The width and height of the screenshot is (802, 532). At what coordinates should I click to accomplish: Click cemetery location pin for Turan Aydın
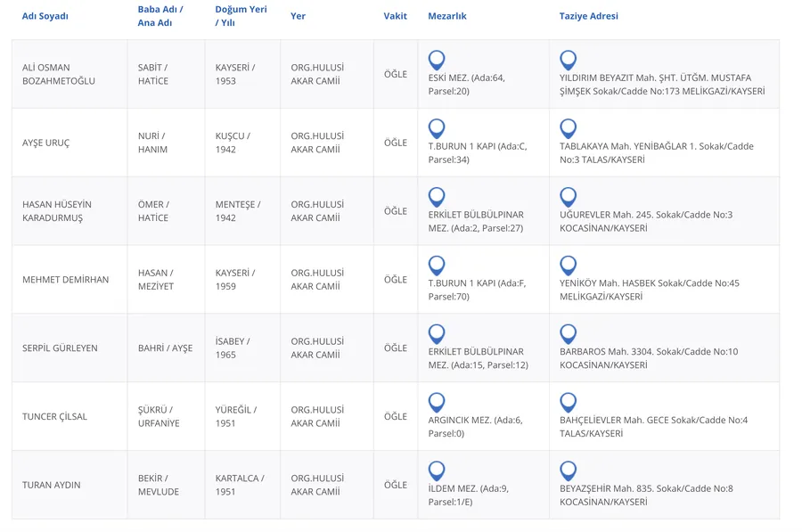(x=437, y=471)
